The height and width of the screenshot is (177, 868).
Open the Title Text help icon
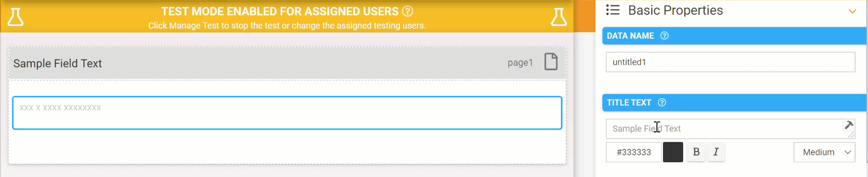pyautogui.click(x=662, y=102)
